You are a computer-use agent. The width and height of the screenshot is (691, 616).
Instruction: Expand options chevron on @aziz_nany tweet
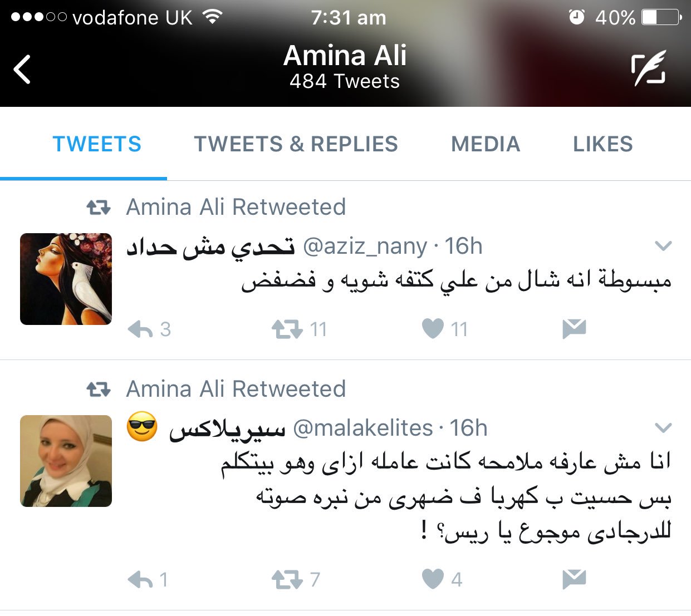(663, 246)
